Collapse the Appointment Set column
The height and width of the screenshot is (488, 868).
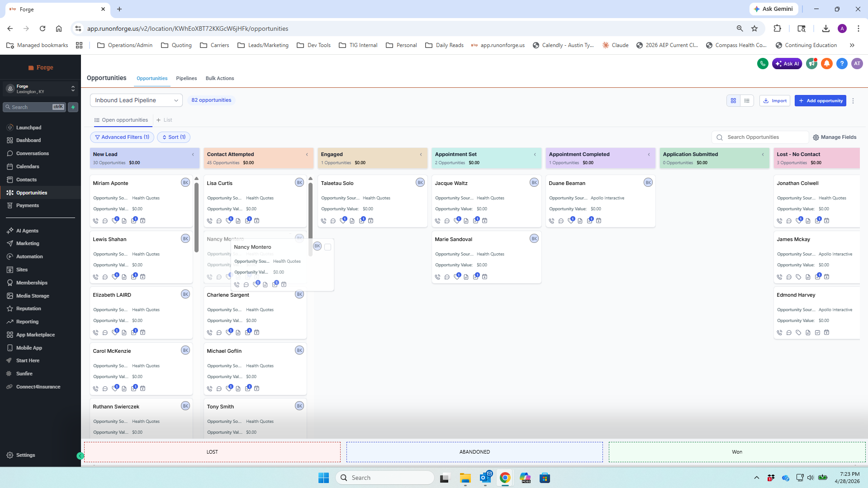(x=535, y=155)
